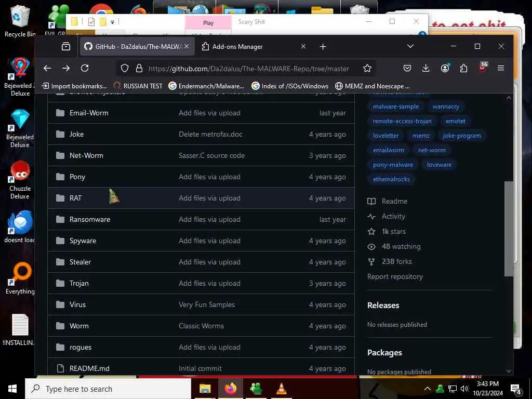Image resolution: width=532 pixels, height=399 pixels.
Task: Open the RAT folder
Action: click(75, 198)
